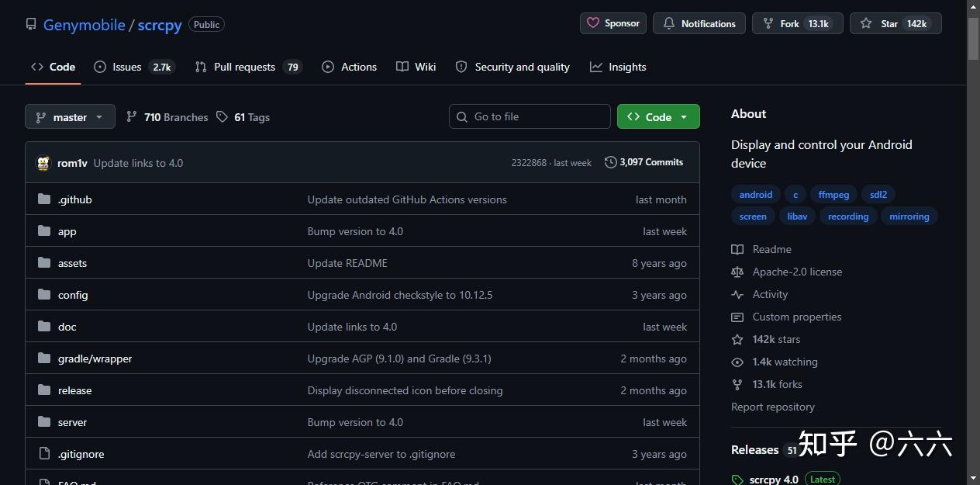Image resolution: width=980 pixels, height=485 pixels.
Task: Click the file icon next to .gitignore
Action: pos(44,454)
